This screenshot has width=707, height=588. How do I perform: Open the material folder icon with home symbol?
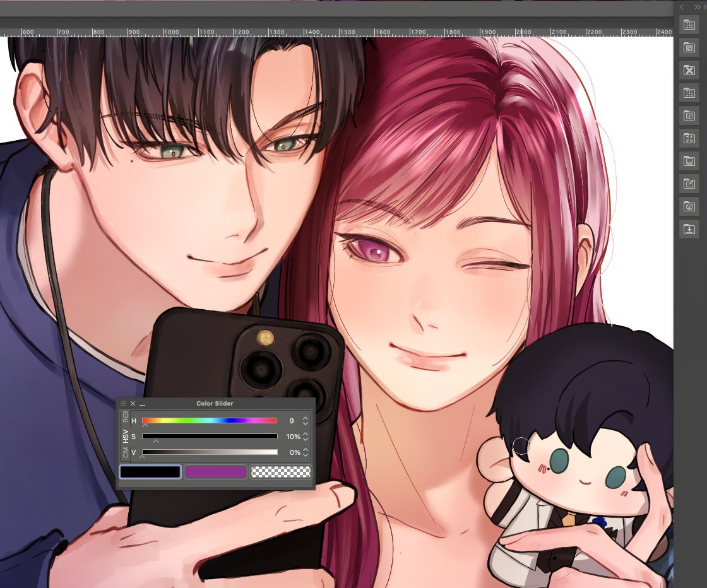pyautogui.click(x=689, y=47)
